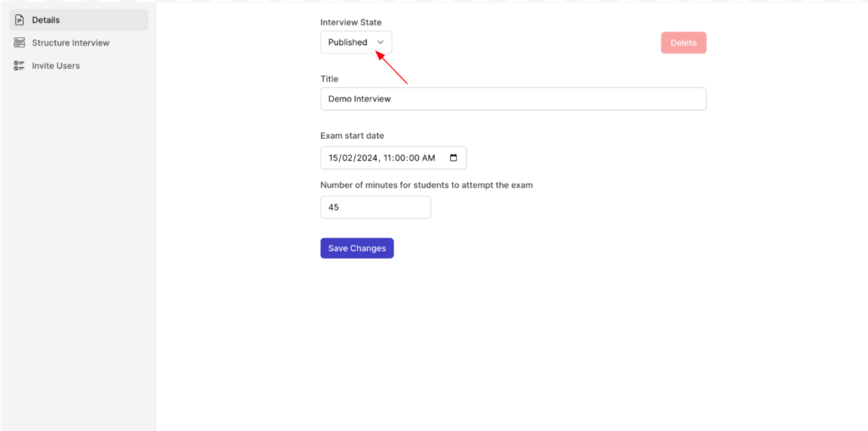868x431 pixels.
Task: Focus the Title field containing Demo Interview
Action: [513, 99]
